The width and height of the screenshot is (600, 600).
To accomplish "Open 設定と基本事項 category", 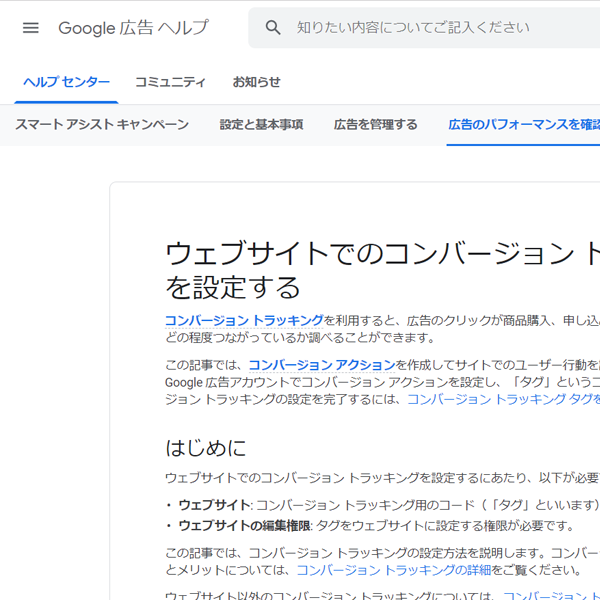I will (x=261, y=125).
